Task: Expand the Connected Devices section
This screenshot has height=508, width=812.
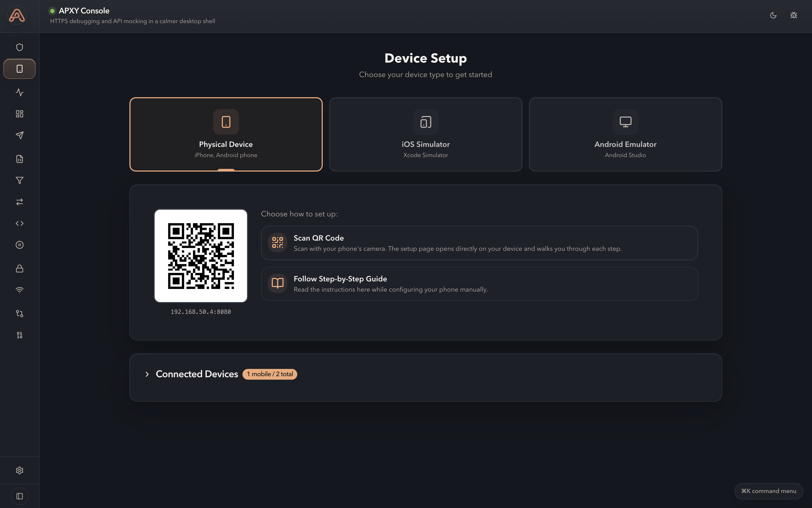Action: click(x=197, y=374)
